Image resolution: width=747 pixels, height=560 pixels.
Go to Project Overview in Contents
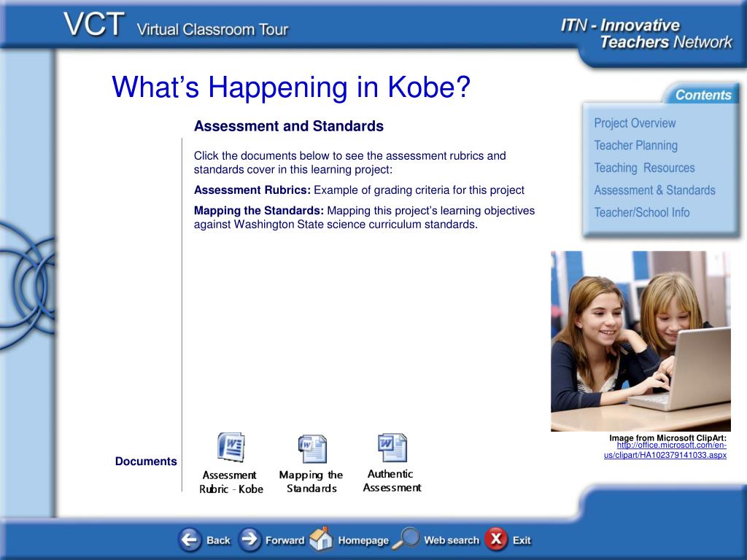[635, 122]
